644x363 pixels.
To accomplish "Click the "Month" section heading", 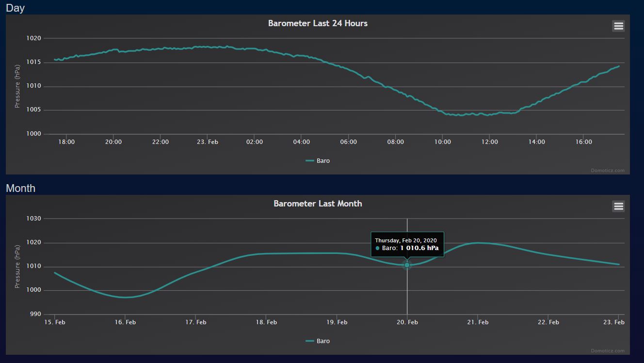I will pyautogui.click(x=20, y=188).
